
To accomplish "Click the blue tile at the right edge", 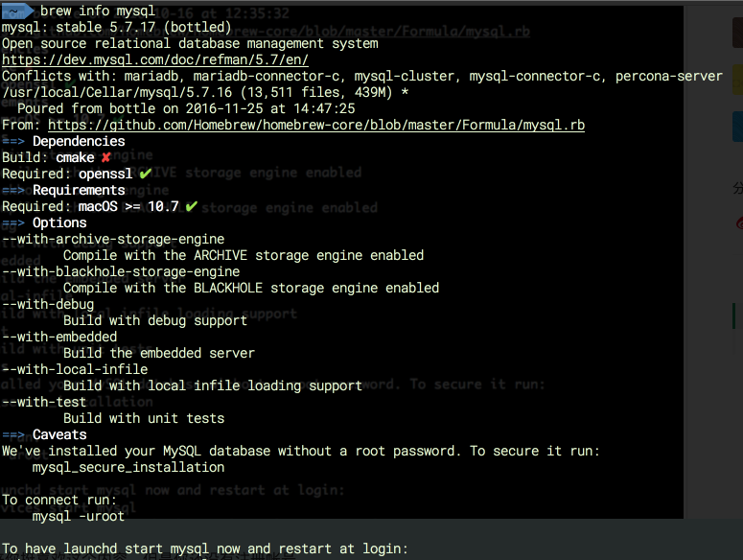I will coord(737,127).
